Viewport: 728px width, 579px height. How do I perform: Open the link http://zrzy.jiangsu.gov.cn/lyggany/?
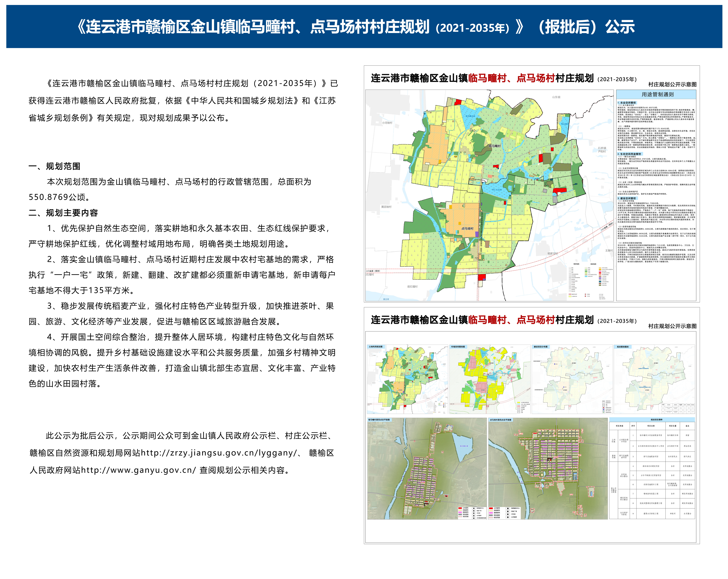pos(219,453)
